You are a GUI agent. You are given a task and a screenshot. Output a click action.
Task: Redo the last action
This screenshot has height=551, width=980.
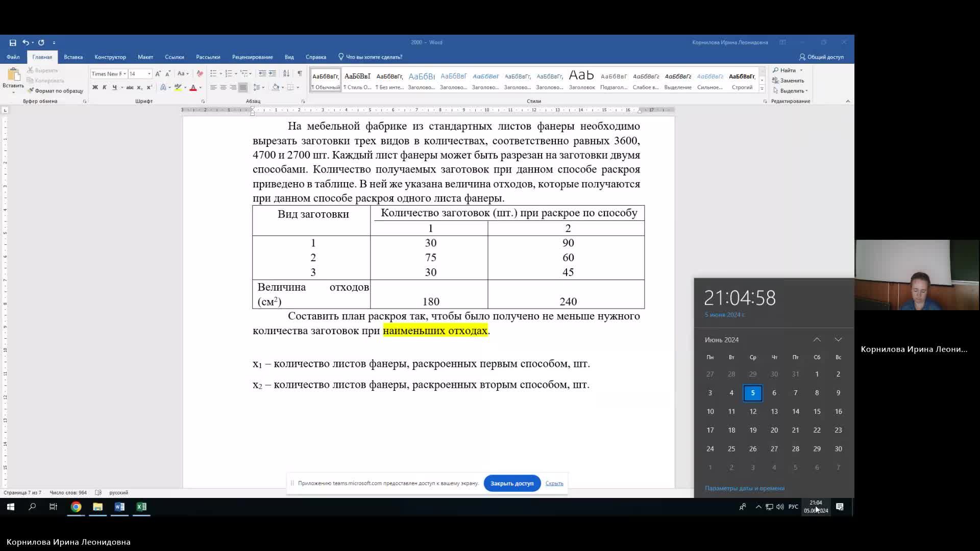coord(41,42)
